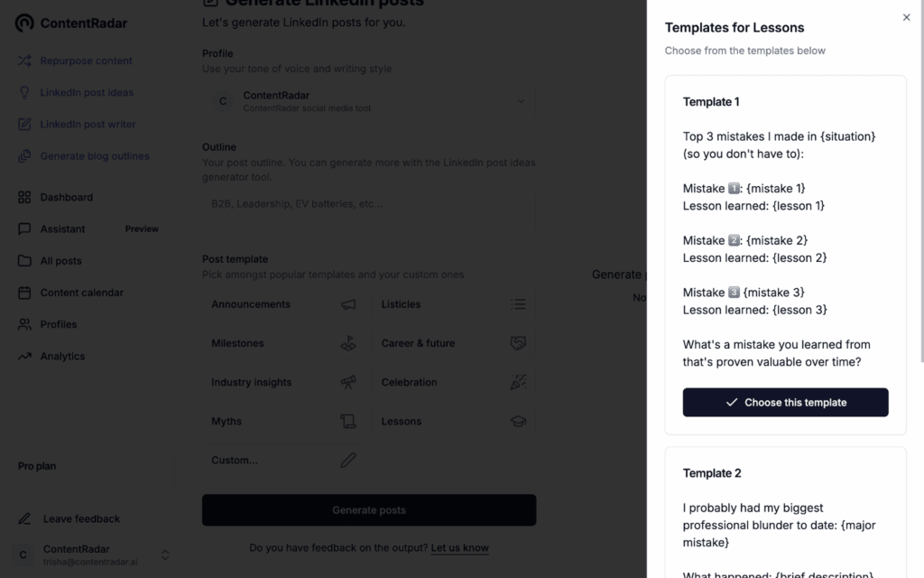This screenshot has width=924, height=578.
Task: Click the LinkedIn post ideas lightbulb icon
Action: (24, 92)
